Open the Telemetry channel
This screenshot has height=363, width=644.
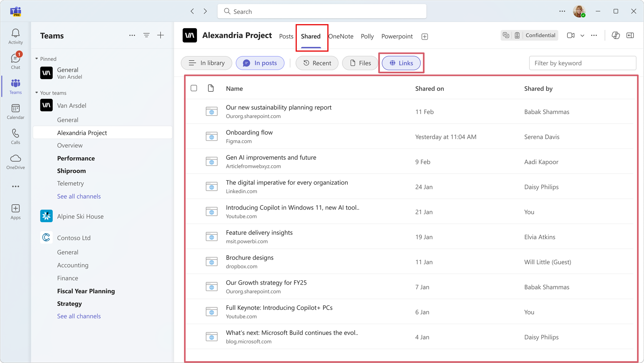click(71, 183)
